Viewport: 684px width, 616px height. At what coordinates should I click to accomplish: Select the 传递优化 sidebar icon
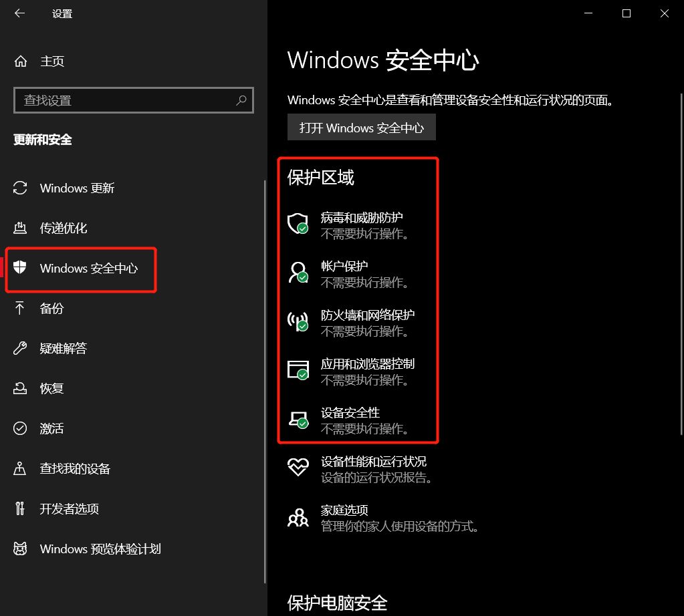coord(21,228)
